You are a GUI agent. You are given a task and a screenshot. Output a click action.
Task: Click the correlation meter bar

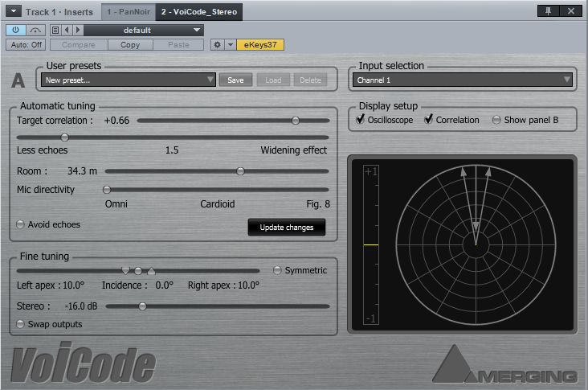pyautogui.click(x=371, y=244)
